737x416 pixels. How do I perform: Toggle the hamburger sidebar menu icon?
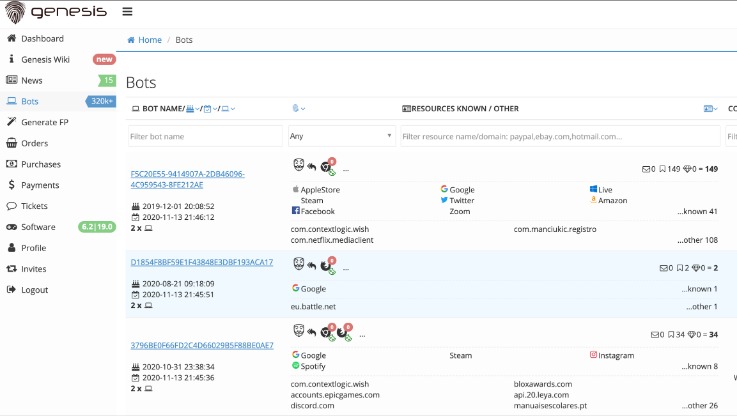click(x=127, y=11)
